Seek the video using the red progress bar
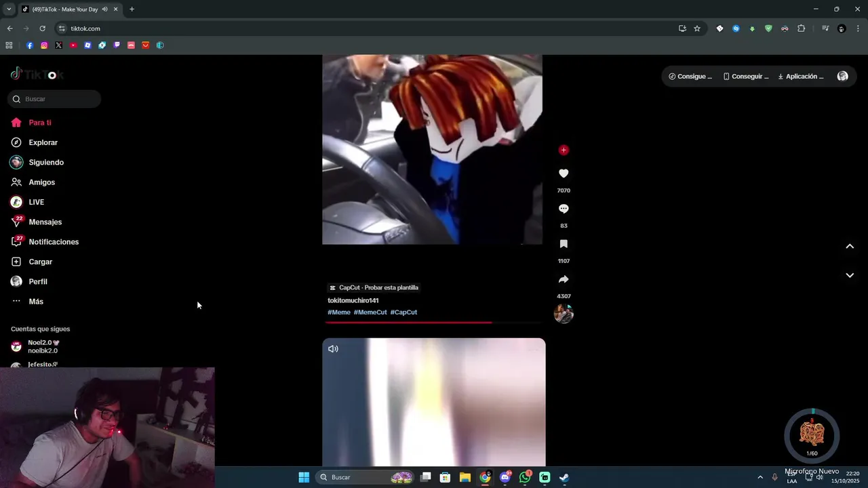The height and width of the screenshot is (488, 868). [434, 323]
